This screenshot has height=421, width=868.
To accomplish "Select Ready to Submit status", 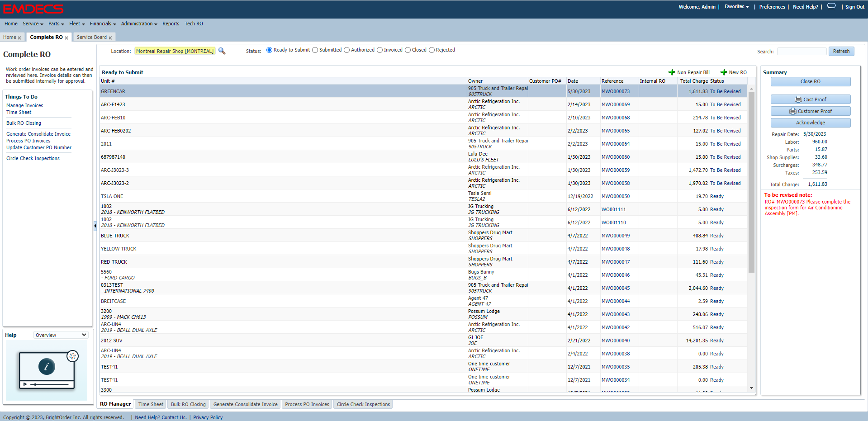I will tap(270, 50).
